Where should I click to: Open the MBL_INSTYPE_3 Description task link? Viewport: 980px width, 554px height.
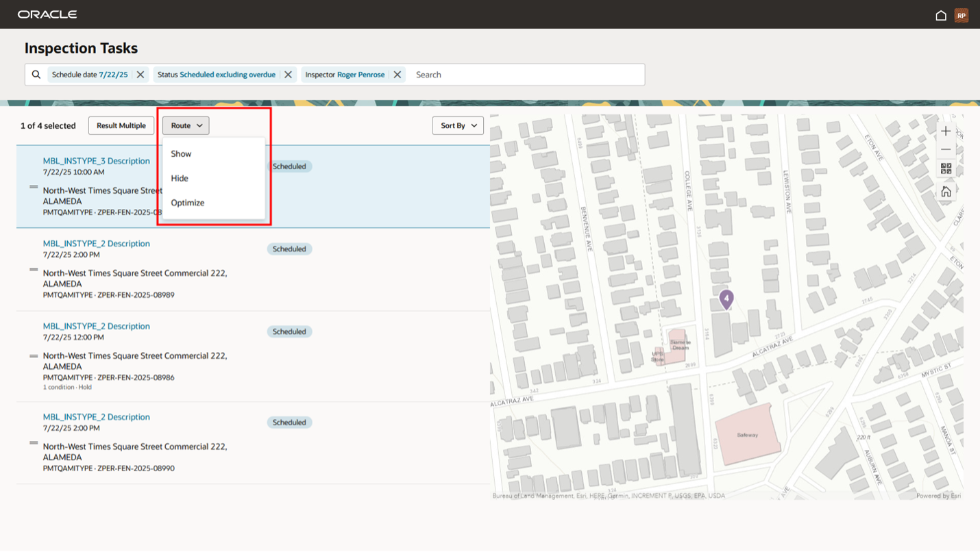(96, 160)
